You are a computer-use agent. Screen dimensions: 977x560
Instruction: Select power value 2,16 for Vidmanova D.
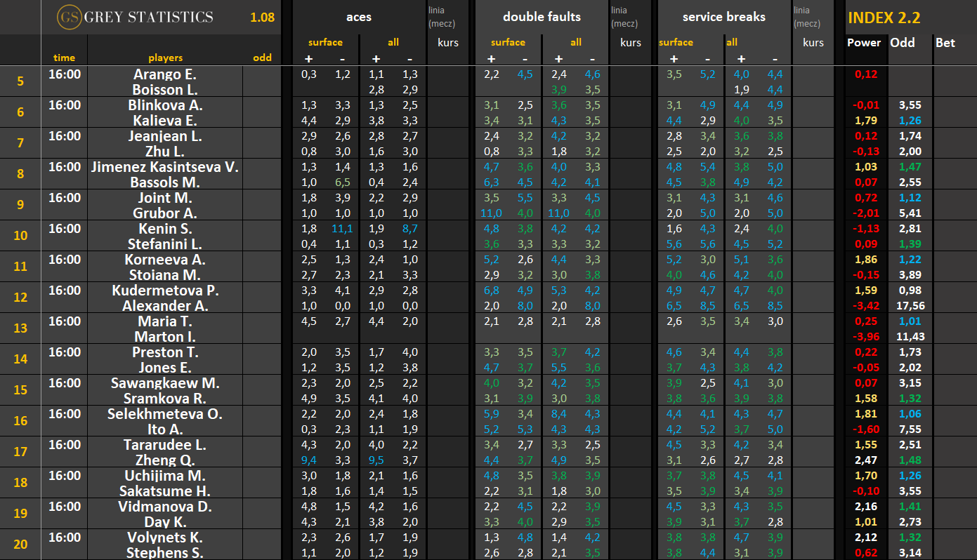point(866,507)
